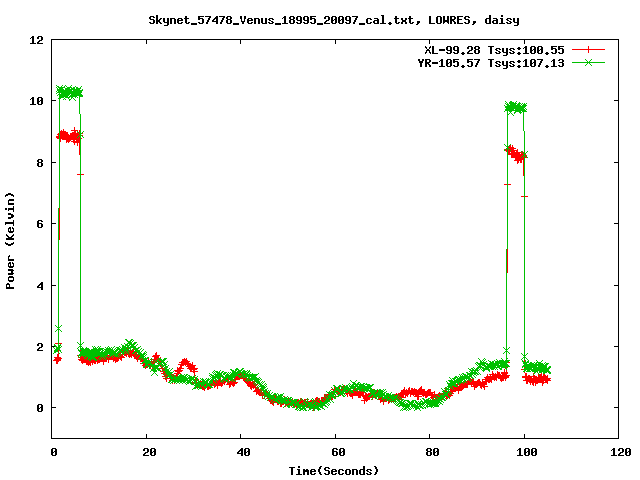
Task: Click the green calibration plateau near time 98 seconds
Action: (x=516, y=108)
